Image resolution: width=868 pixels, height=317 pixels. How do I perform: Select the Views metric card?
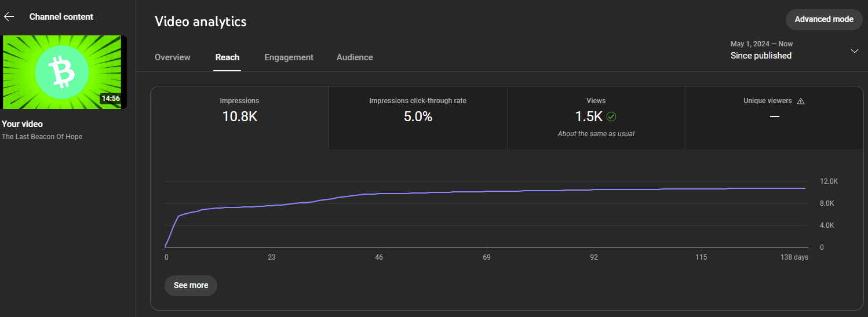(x=596, y=118)
